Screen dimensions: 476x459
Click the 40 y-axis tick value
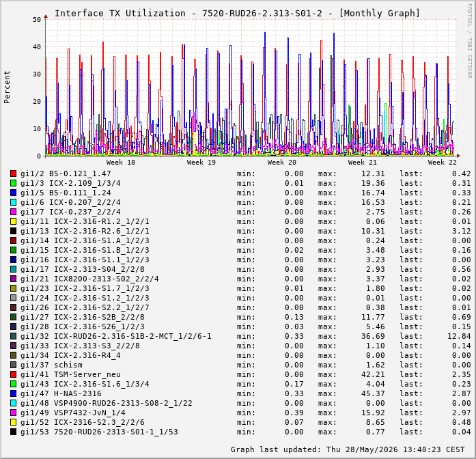(x=37, y=47)
